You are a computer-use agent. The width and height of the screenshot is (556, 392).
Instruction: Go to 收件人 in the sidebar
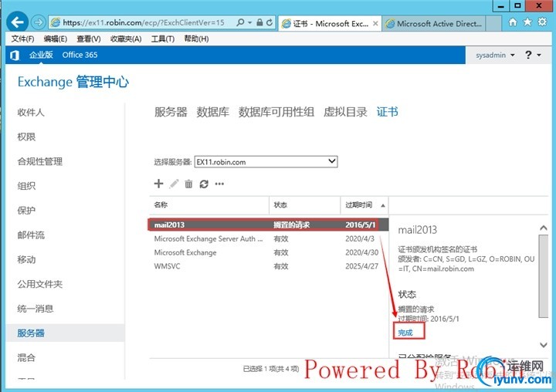(31, 113)
